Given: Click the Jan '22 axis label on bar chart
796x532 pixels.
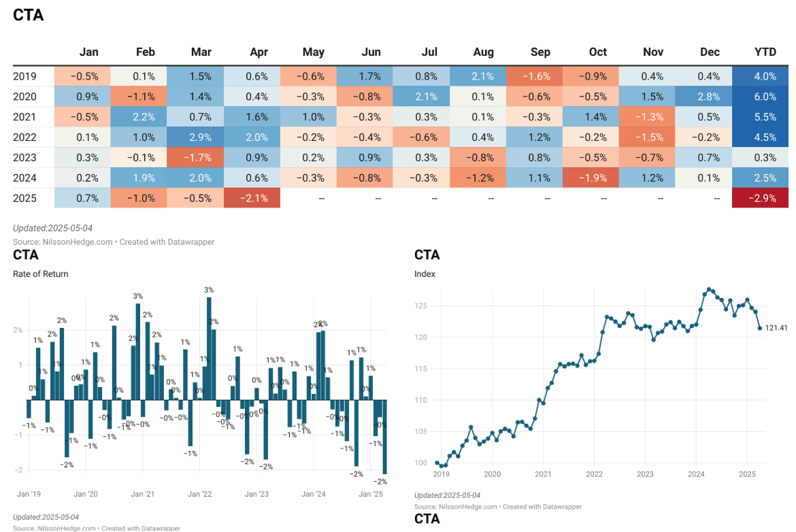Looking at the screenshot, I should pyautogui.click(x=199, y=495).
